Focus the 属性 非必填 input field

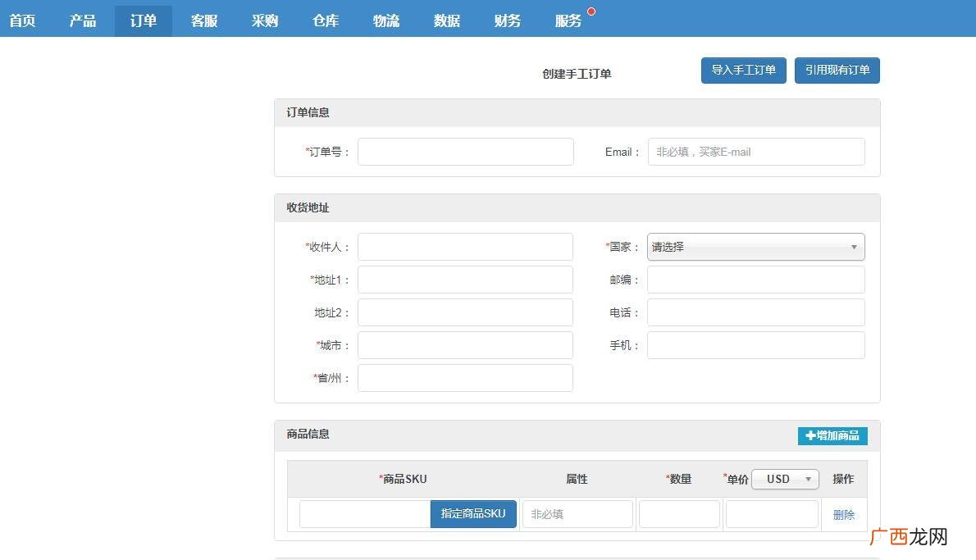[577, 514]
